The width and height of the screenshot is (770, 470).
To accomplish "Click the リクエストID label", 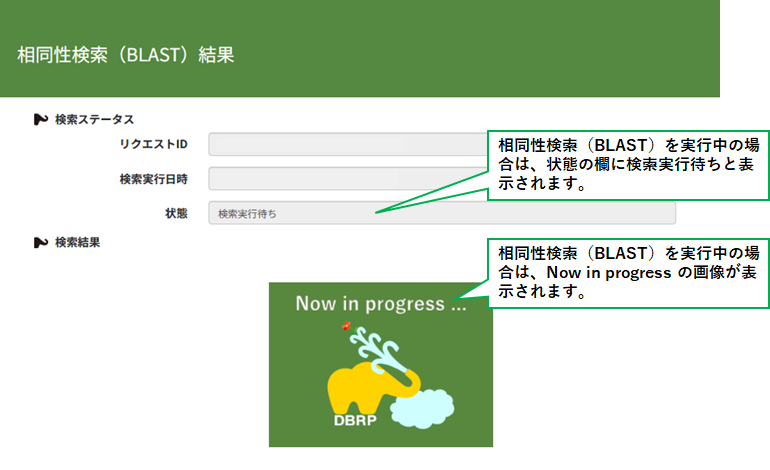I will [154, 144].
